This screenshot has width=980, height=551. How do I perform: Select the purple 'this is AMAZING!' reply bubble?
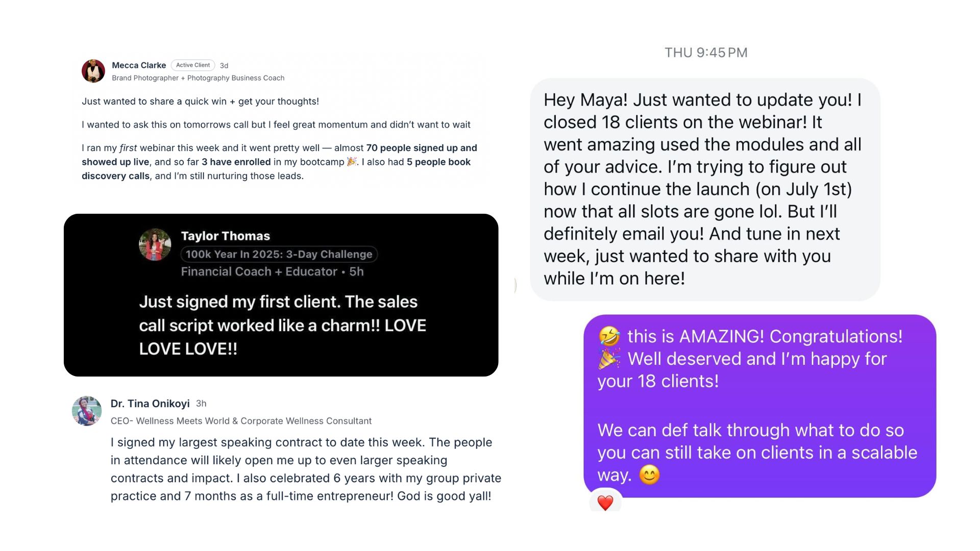(759, 406)
